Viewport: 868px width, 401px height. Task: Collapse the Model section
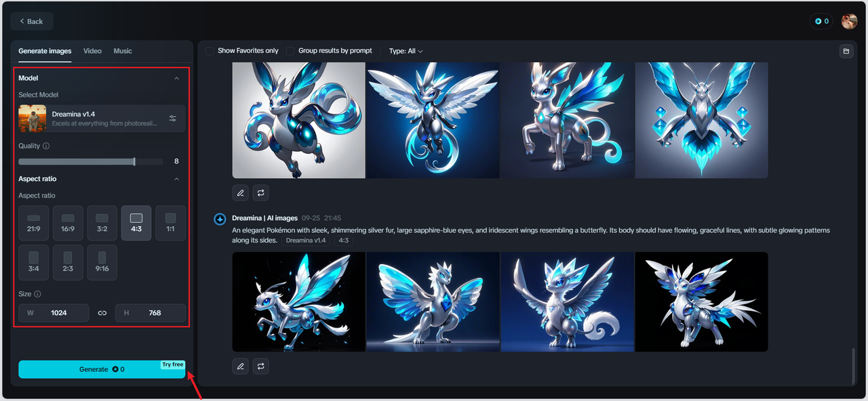(177, 78)
